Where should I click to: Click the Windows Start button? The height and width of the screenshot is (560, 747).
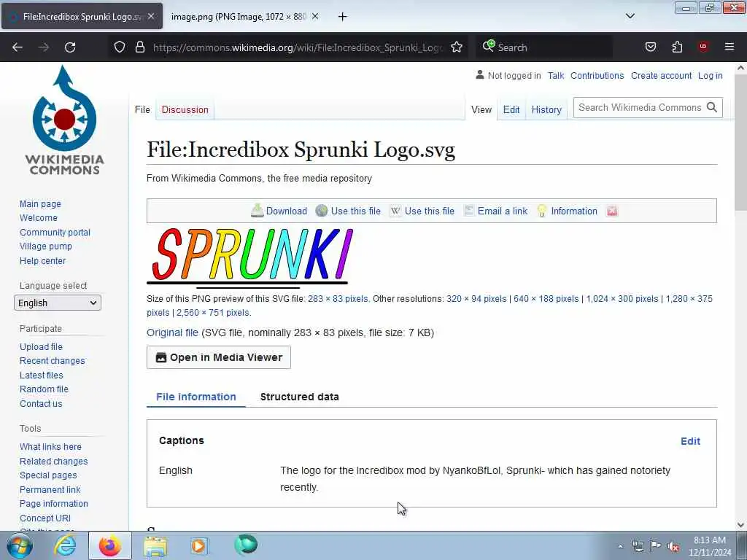[x=20, y=546]
